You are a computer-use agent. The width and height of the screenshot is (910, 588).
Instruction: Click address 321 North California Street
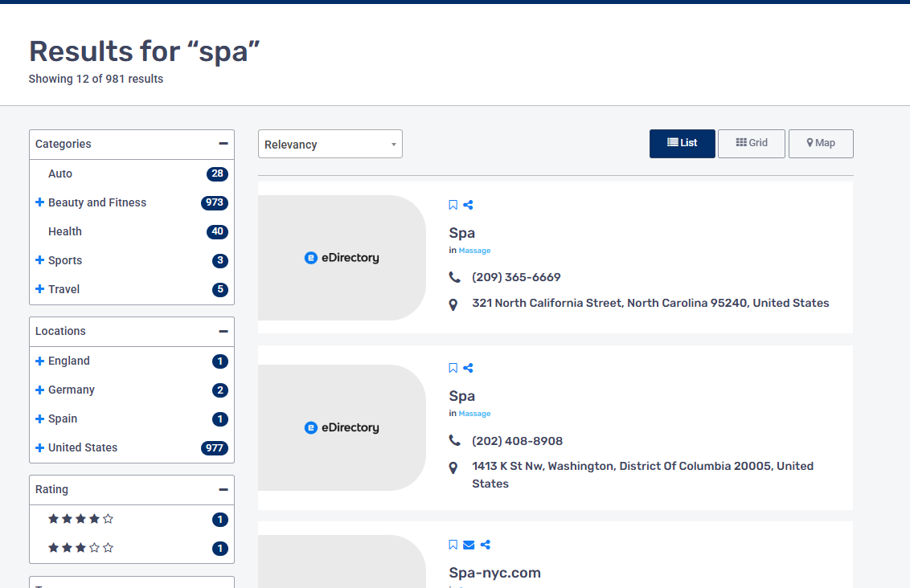[650, 303]
